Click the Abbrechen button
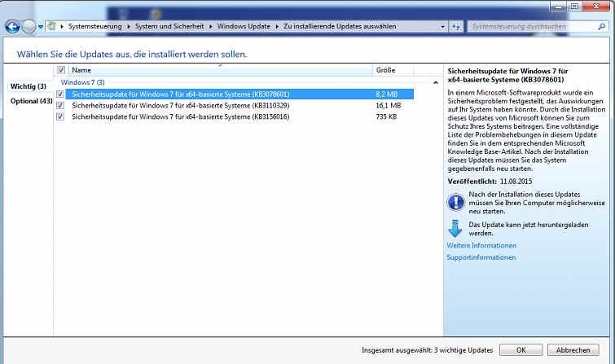Viewport: 615px width, 364px height. (573, 350)
